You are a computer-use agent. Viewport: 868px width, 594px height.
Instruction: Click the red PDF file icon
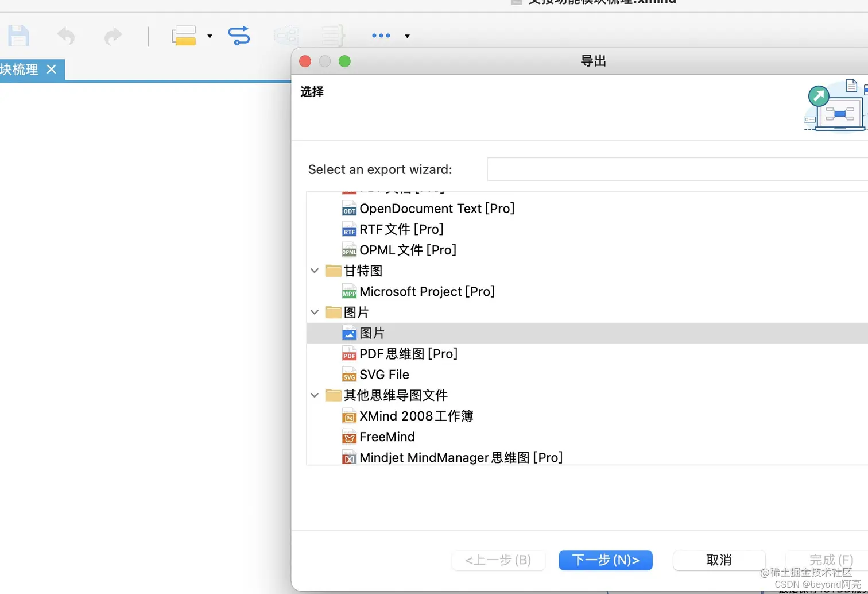[349, 354]
